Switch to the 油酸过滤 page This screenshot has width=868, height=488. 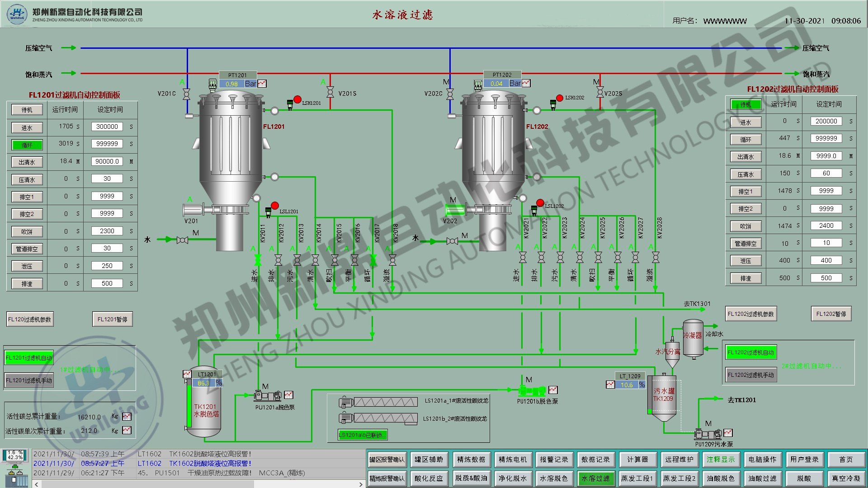(763, 479)
